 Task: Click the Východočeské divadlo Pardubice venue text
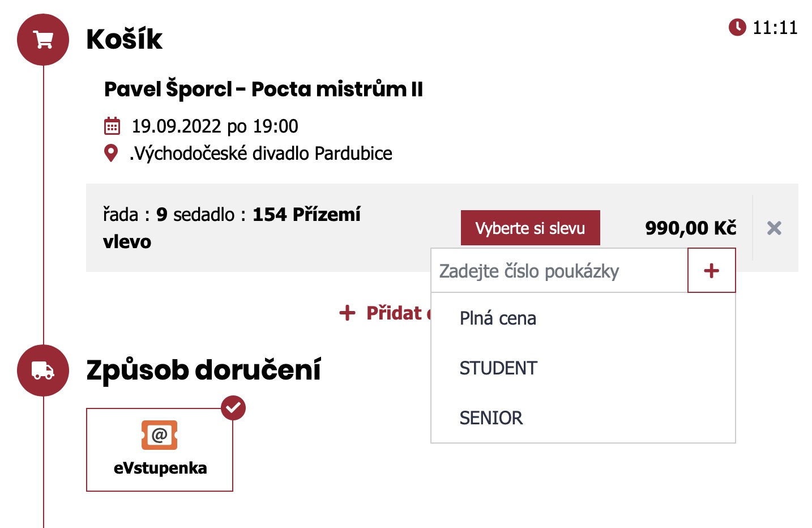pyautogui.click(x=261, y=153)
